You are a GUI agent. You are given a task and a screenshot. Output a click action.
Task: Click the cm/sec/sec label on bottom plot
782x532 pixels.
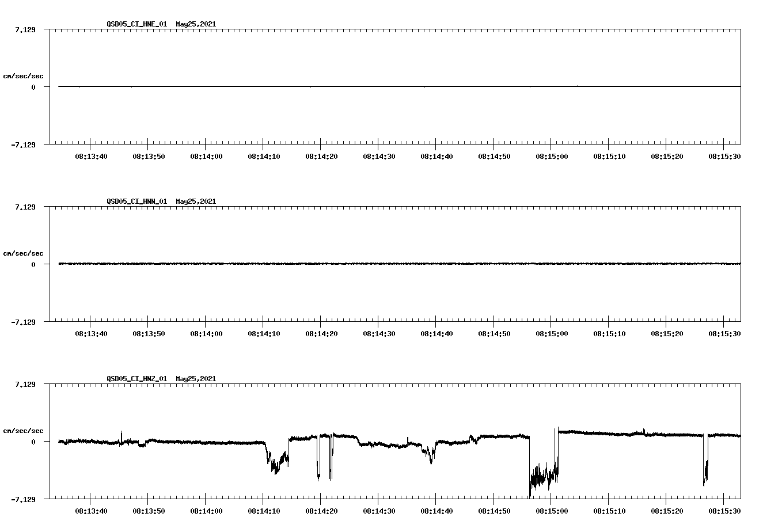(24, 430)
